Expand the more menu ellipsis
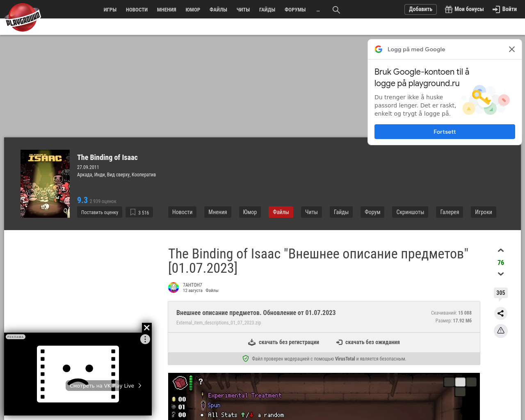The height and width of the screenshot is (420, 525). [x=318, y=10]
